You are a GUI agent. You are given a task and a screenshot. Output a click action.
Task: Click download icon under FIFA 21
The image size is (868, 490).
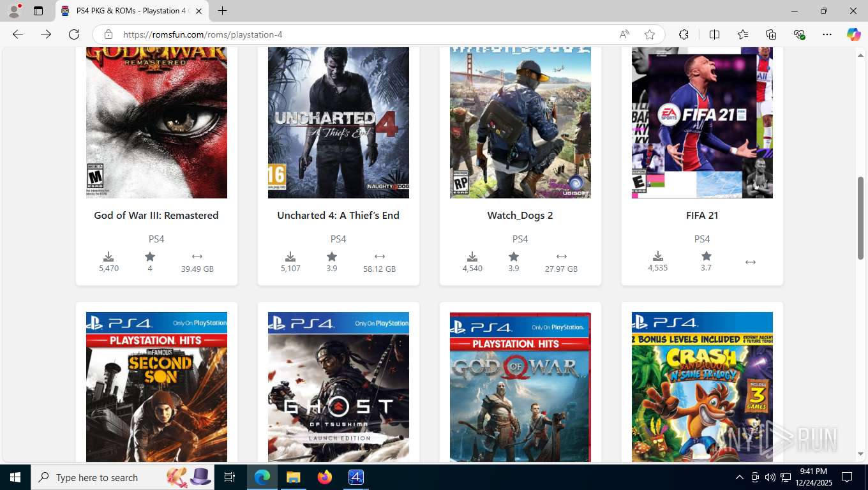(658, 256)
